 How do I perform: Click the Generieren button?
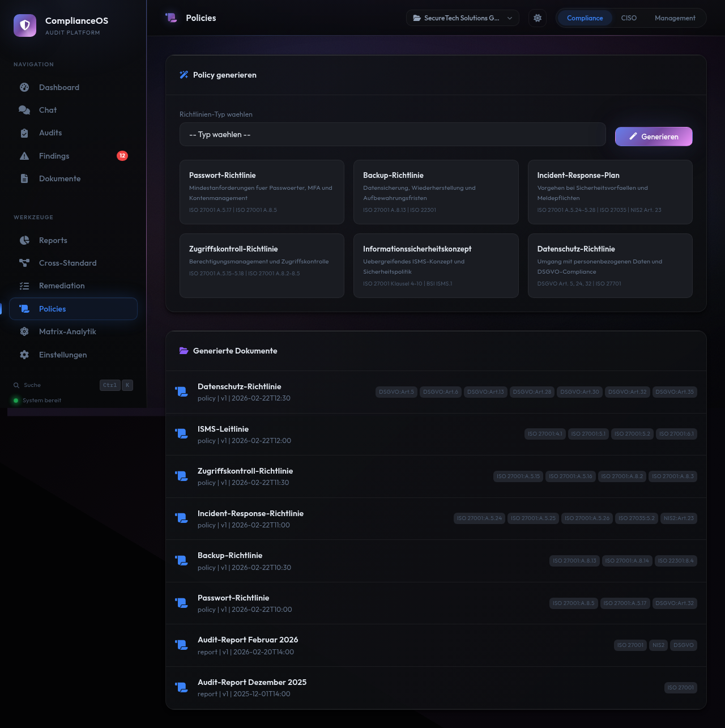[654, 137]
